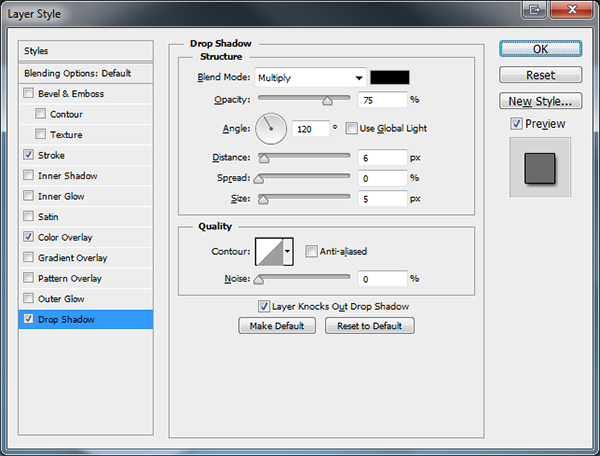
Task: Click the Angle value field
Action: pyautogui.click(x=310, y=129)
